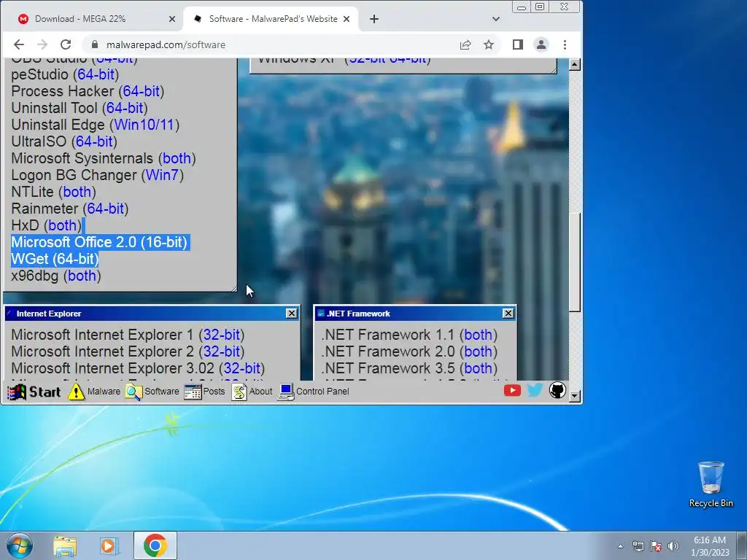Close the Download - MEGA tab
This screenshot has width=747, height=560.
(172, 19)
